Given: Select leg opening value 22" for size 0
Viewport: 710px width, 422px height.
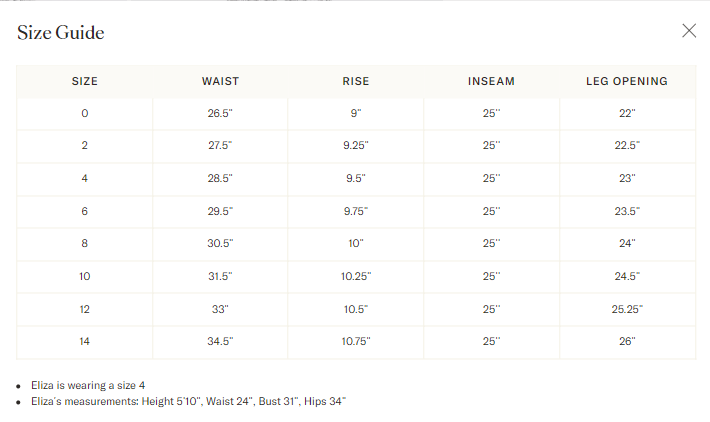Looking at the screenshot, I should pos(627,113).
